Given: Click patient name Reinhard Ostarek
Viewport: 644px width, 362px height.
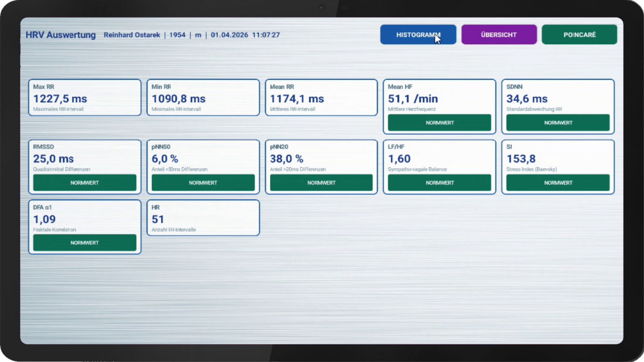Looking at the screenshot, I should coord(132,35).
